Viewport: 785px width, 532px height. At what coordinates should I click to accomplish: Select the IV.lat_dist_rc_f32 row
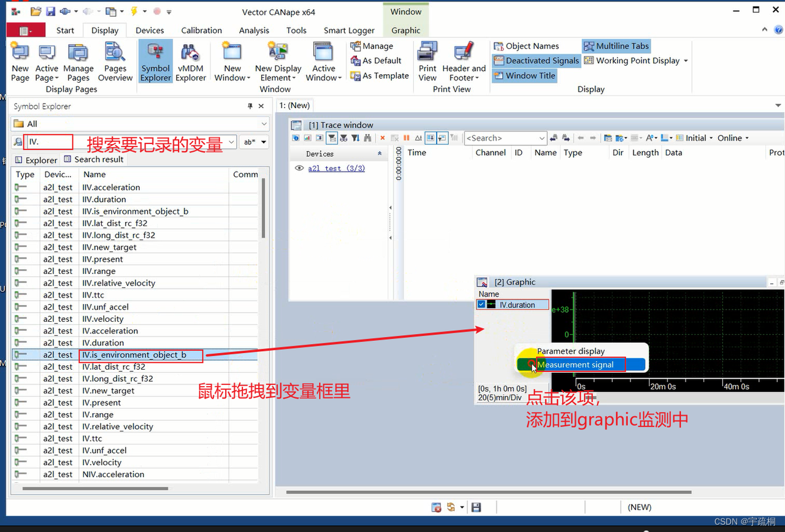click(135, 367)
